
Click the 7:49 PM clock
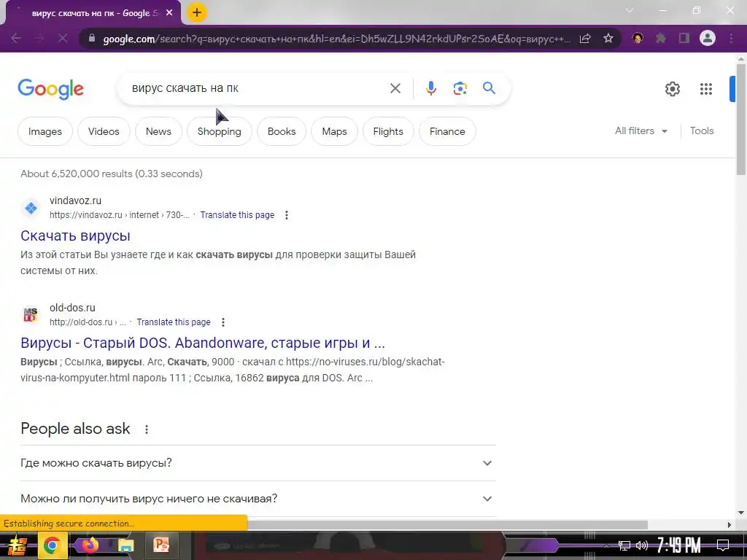[x=679, y=545]
